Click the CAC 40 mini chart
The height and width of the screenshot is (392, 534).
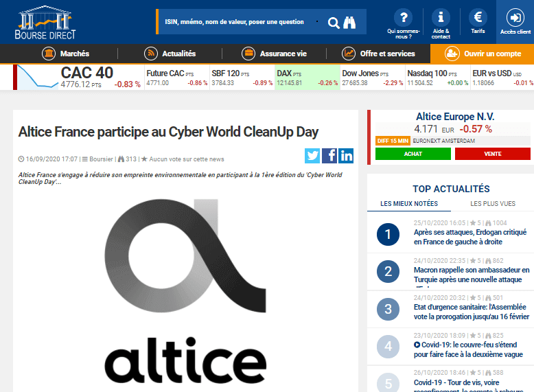38,78
